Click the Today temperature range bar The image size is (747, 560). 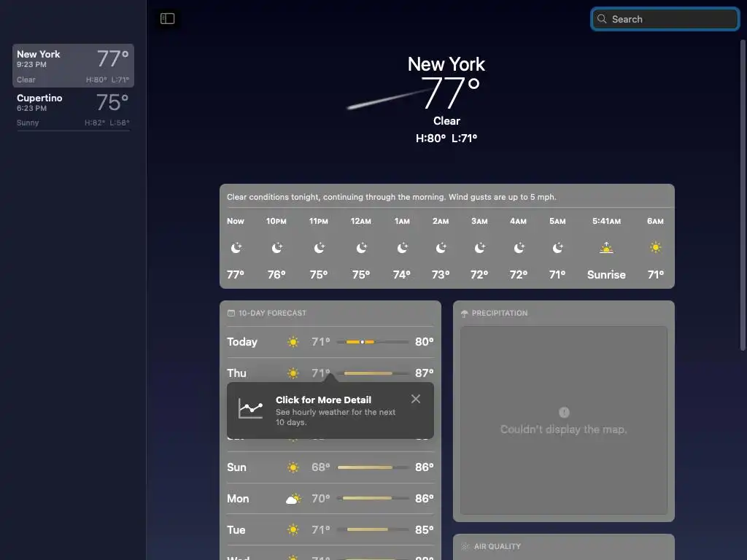373,342
